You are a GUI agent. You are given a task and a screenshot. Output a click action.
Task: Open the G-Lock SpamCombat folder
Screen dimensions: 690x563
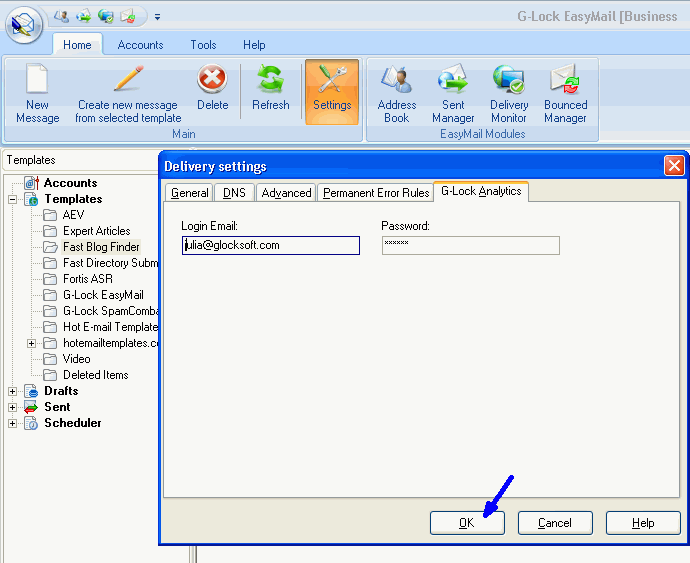tap(110, 311)
